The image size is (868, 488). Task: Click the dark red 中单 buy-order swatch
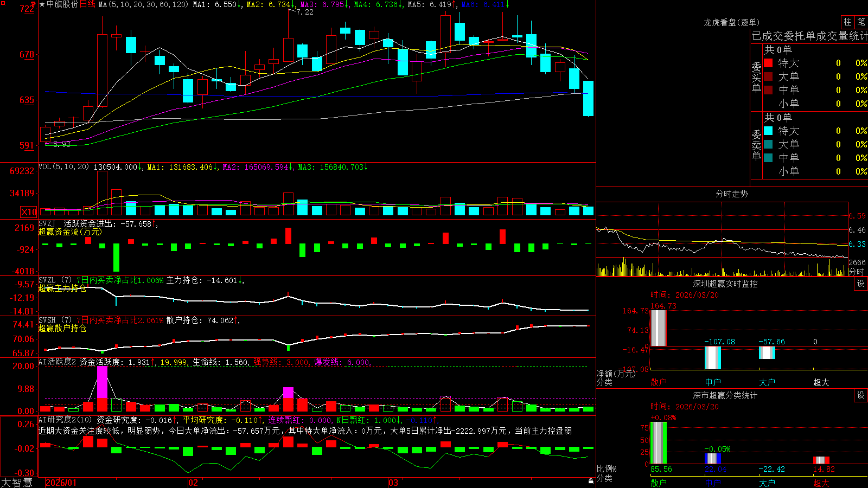pyautogui.click(x=768, y=90)
